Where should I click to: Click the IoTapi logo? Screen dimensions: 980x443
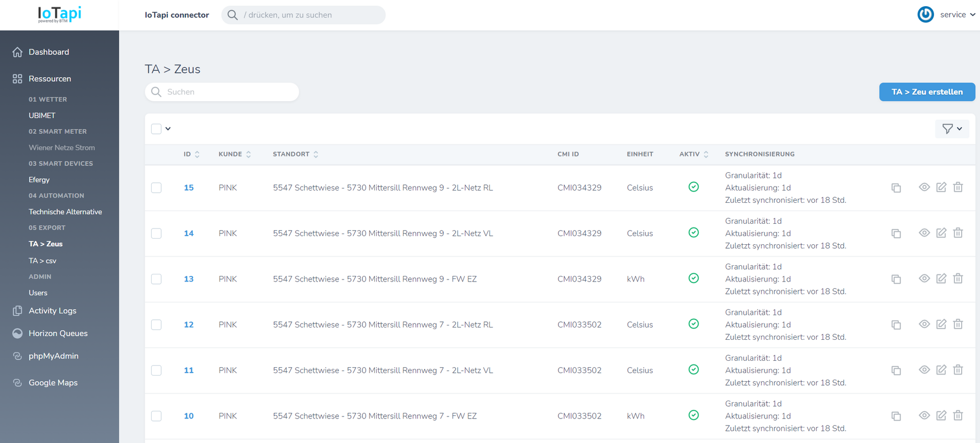point(60,14)
